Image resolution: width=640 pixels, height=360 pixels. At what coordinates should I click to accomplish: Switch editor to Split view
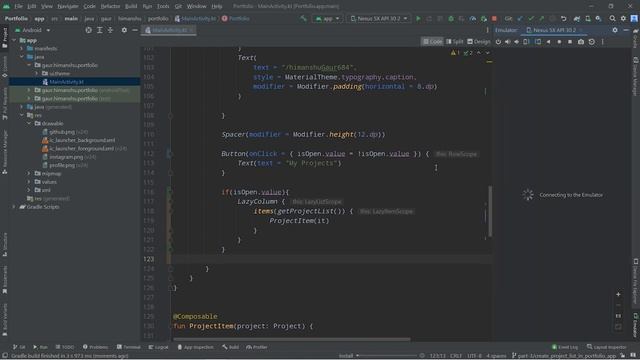click(x=454, y=42)
